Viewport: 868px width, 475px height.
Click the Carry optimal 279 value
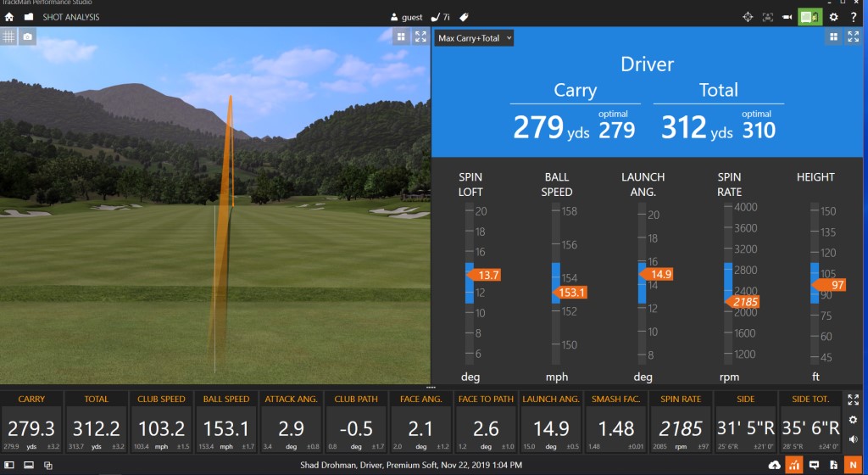pos(616,131)
